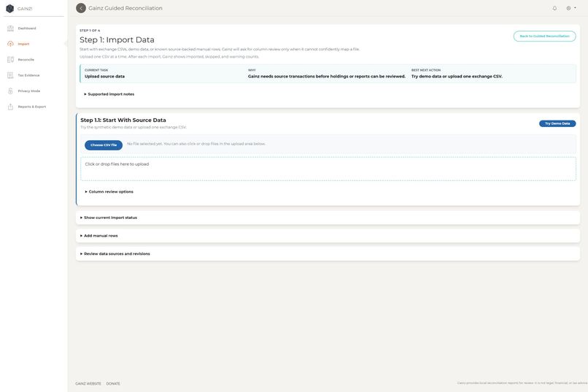Click the Choose CSV file button
The image size is (588, 392).
pos(104,145)
